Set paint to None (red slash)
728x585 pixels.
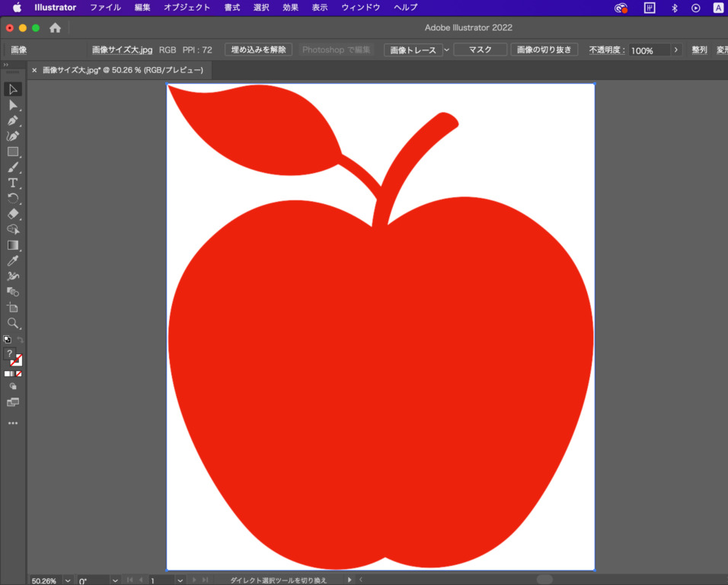(x=18, y=374)
